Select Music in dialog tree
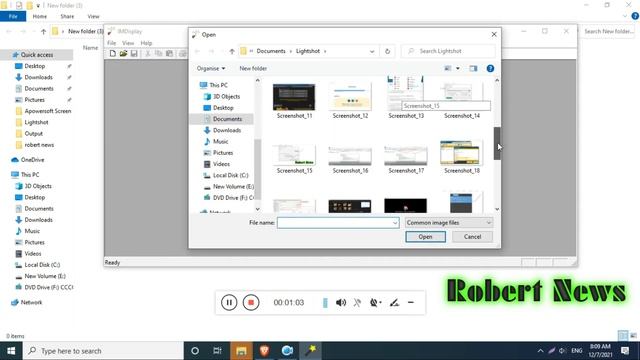Image resolution: width=640 pixels, height=360 pixels. coord(220,141)
